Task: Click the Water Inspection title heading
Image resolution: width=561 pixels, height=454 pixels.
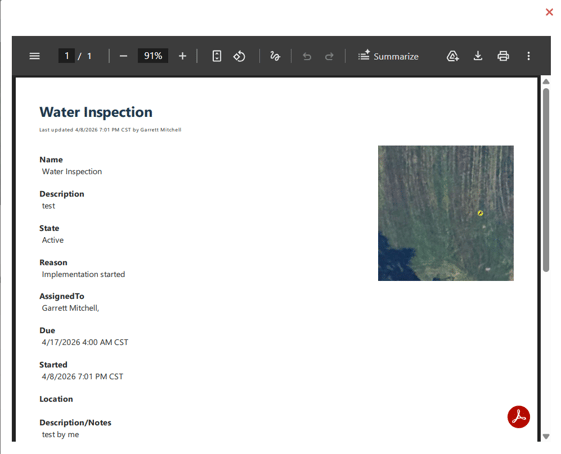Action: pos(96,112)
